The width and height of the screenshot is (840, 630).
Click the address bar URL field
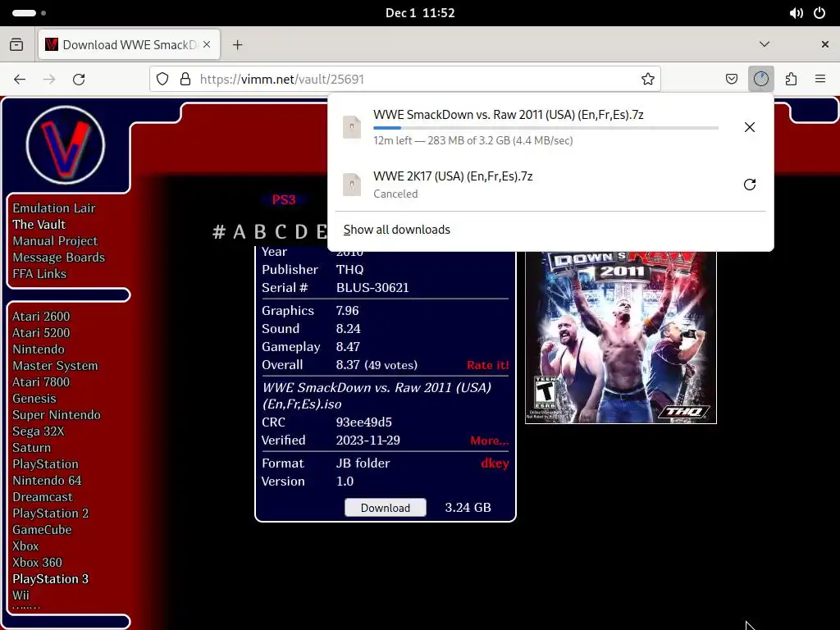pyautogui.click(x=405, y=80)
